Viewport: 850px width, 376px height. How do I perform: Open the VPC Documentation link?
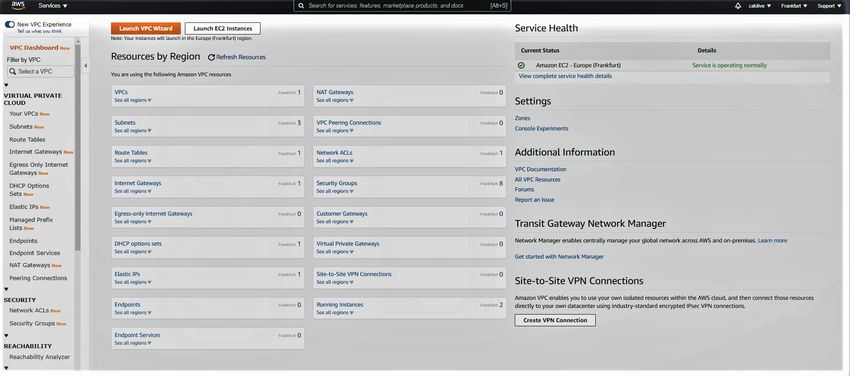tap(540, 169)
